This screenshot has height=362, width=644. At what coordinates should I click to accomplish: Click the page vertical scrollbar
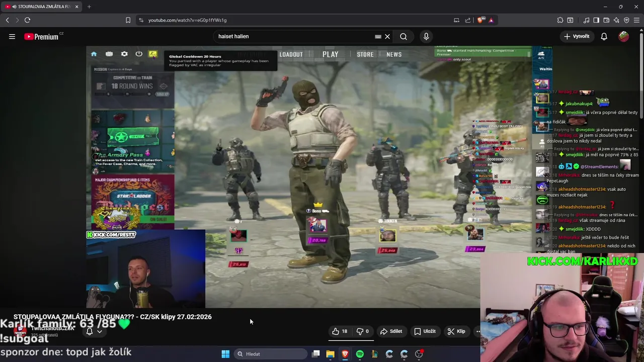[641, 75]
